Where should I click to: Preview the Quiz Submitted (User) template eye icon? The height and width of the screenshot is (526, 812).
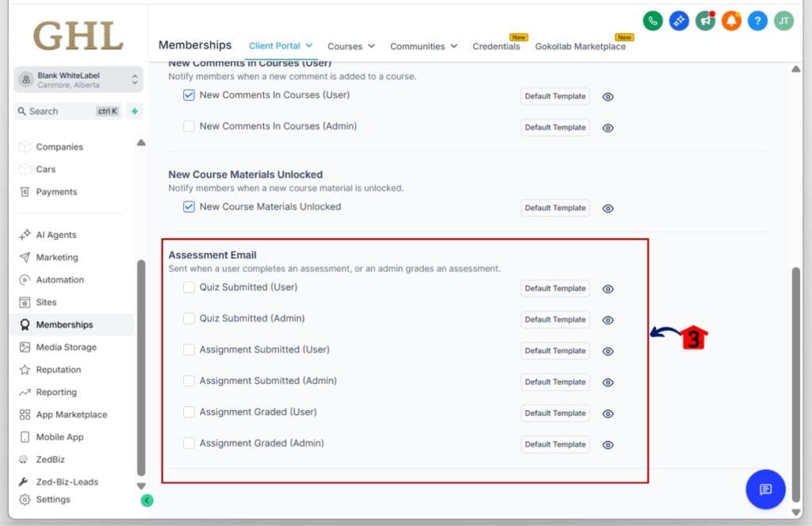pos(608,289)
